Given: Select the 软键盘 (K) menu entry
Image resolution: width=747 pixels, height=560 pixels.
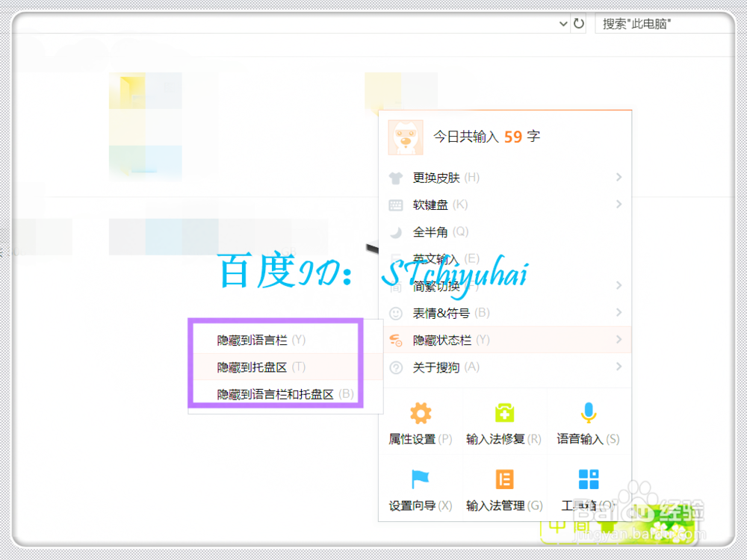Looking at the screenshot, I should click(x=505, y=205).
